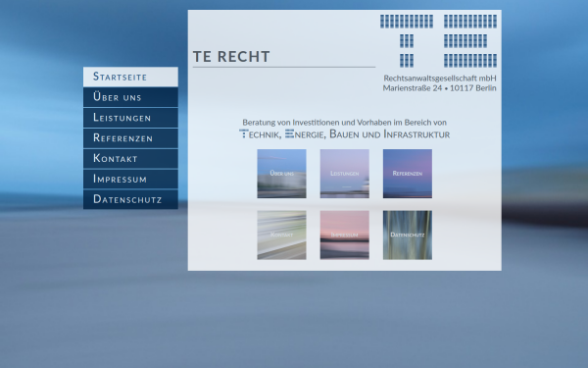Click the TE RECHT heading
The image size is (588, 368).
pos(231,57)
